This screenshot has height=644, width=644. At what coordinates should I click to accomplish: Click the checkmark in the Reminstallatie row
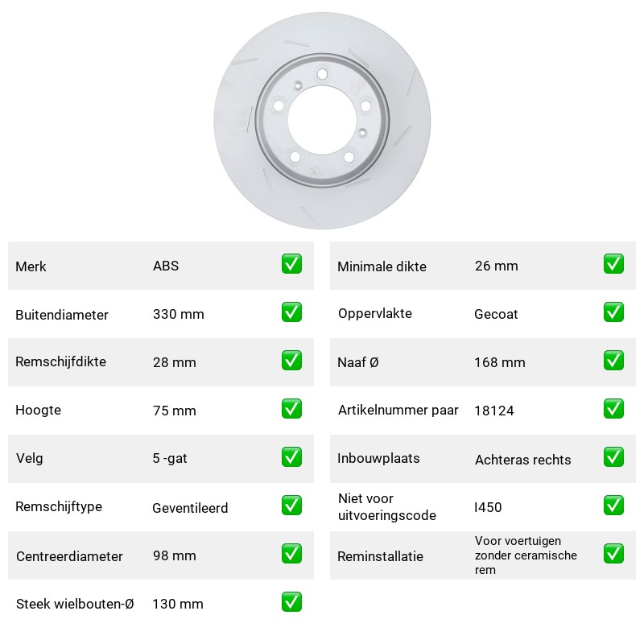pos(613,553)
